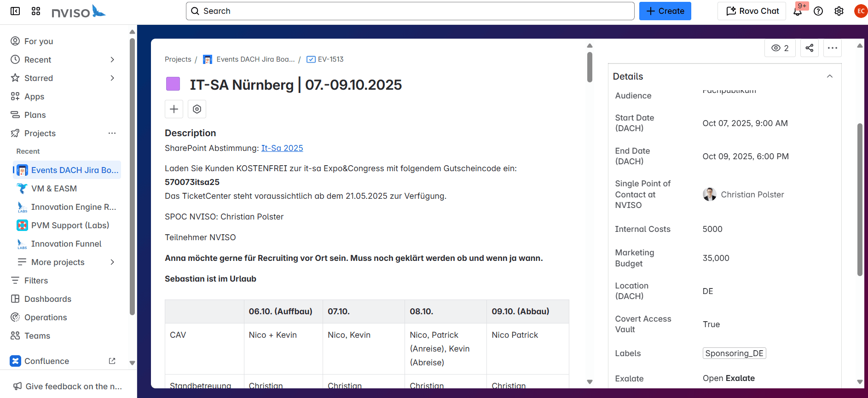Toggle watchers eye icon showing 2
868x398 pixels.
[780, 48]
